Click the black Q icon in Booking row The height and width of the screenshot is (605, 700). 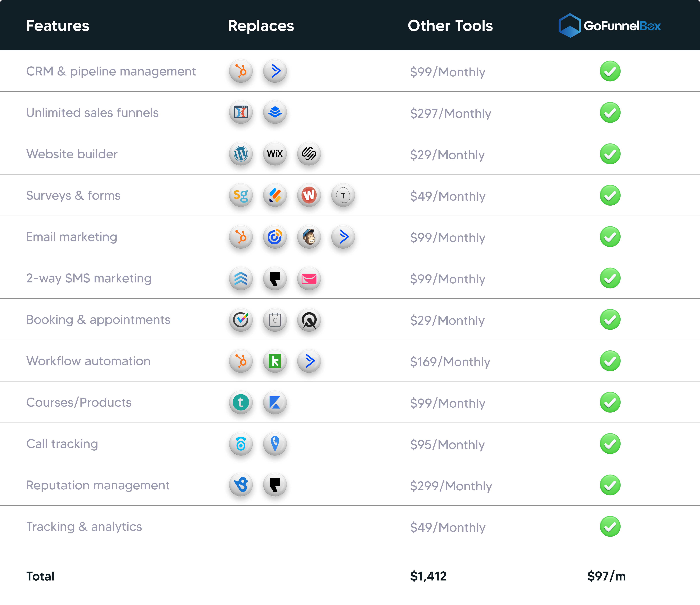pos(309,320)
